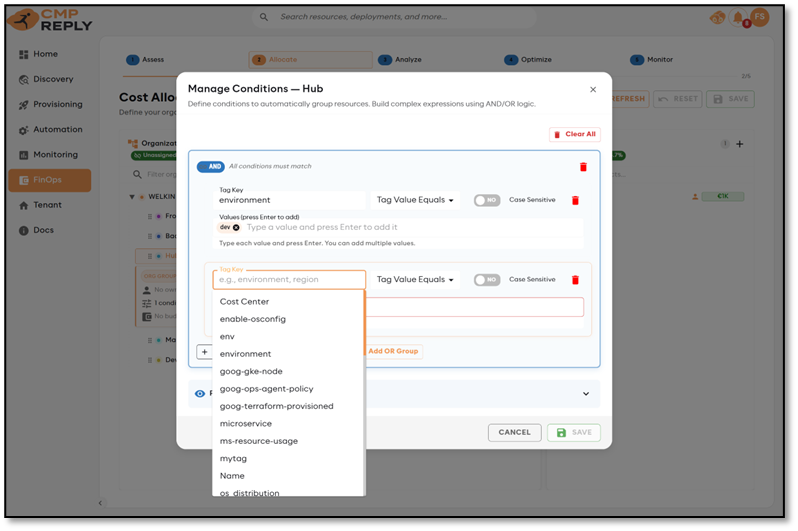Image resolution: width=798 pixels, height=531 pixels.
Task: Remove the 'dev' value chip
Action: (x=236, y=228)
